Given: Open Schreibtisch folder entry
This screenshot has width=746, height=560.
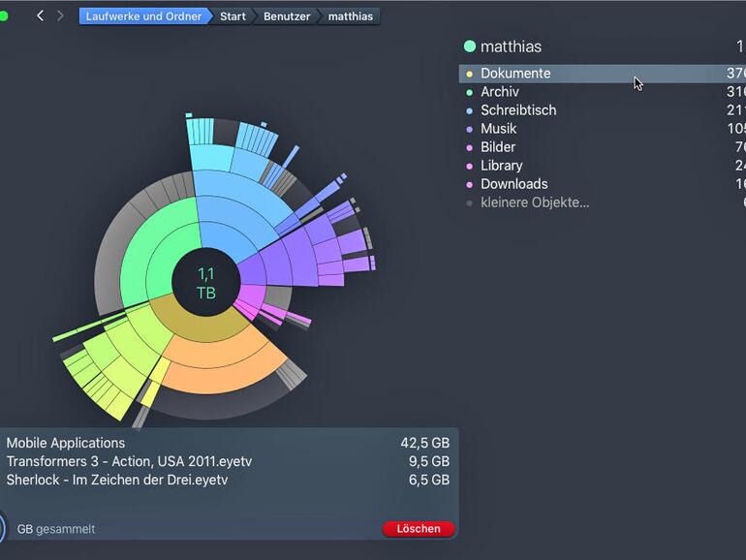Looking at the screenshot, I should 603,110.
